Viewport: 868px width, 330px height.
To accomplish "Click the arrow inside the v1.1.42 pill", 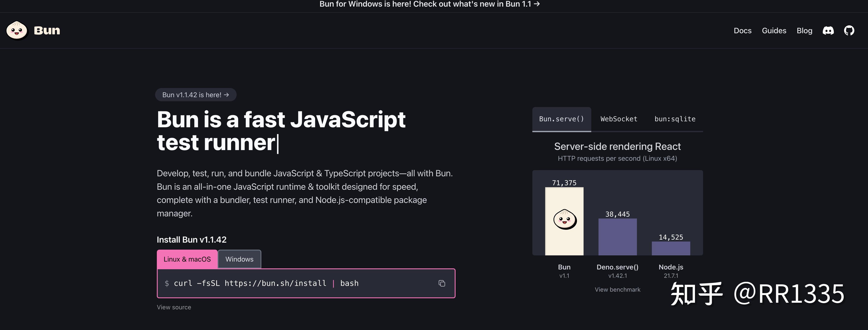I will point(226,95).
